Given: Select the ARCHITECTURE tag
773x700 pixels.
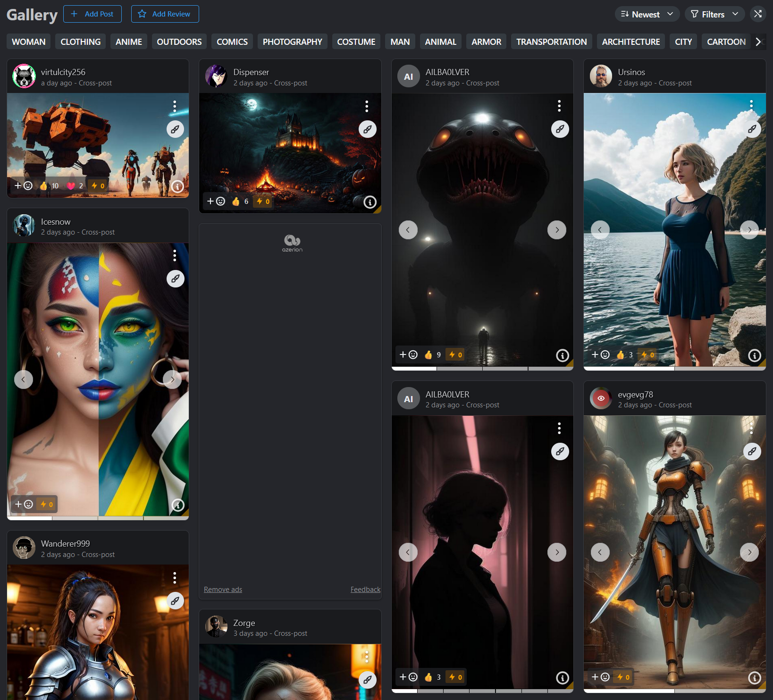Looking at the screenshot, I should click(631, 42).
